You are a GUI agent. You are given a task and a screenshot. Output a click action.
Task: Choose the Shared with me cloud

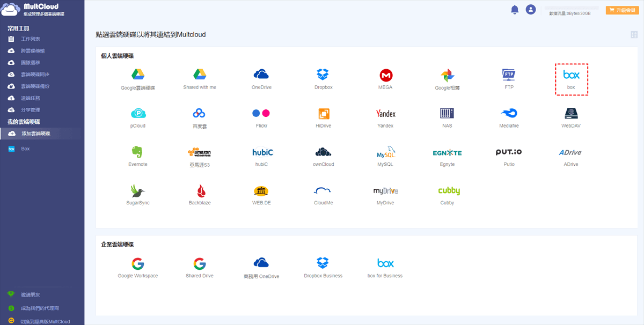click(x=200, y=75)
